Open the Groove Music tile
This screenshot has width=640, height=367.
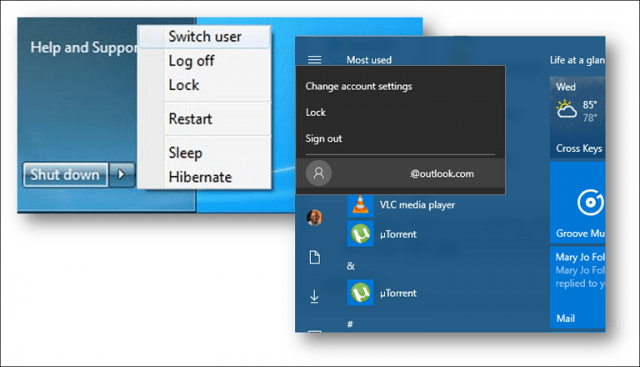point(578,203)
